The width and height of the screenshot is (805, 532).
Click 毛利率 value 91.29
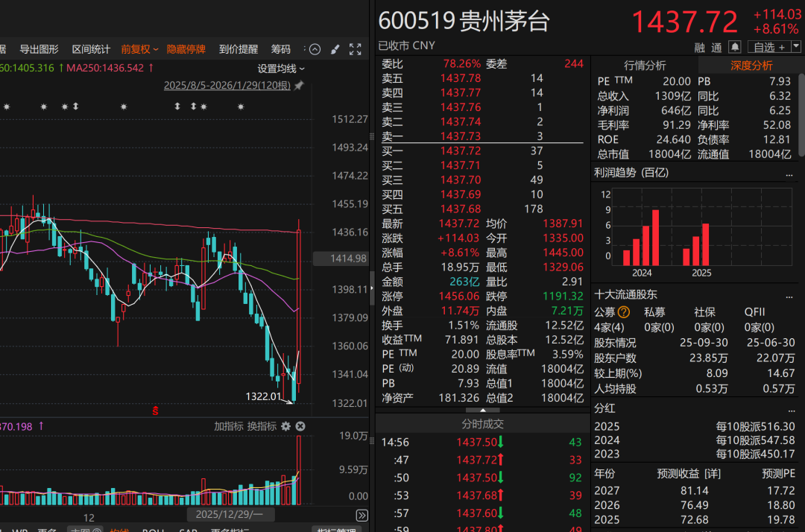(677, 125)
